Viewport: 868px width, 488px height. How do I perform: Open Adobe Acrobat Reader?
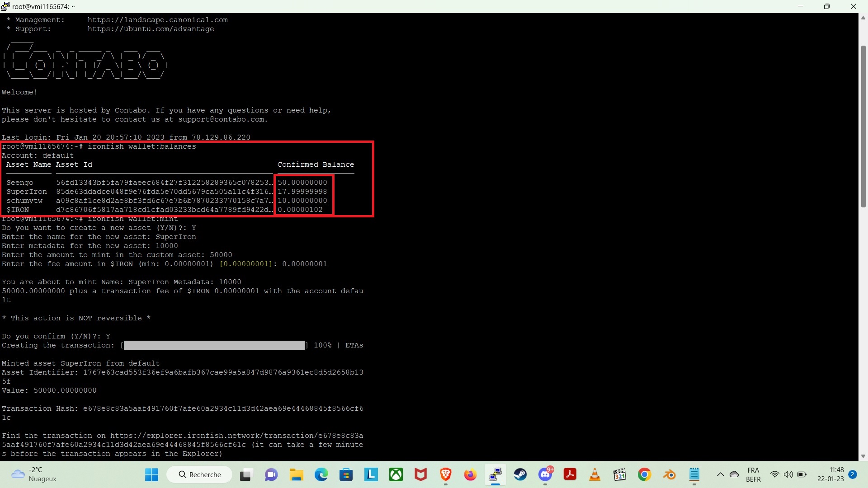[570, 474]
